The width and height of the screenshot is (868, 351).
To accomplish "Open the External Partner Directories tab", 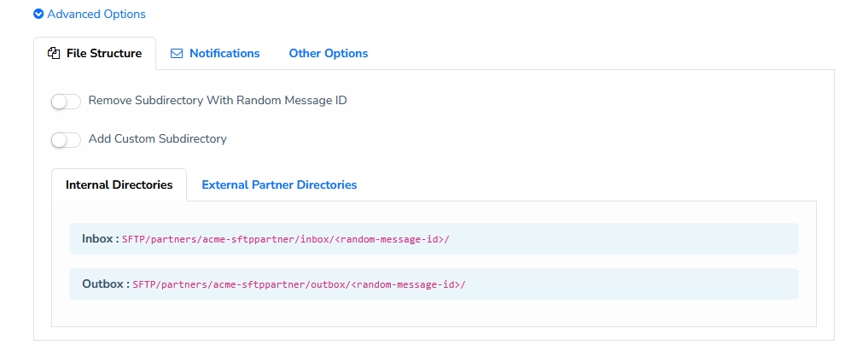I will (x=279, y=185).
